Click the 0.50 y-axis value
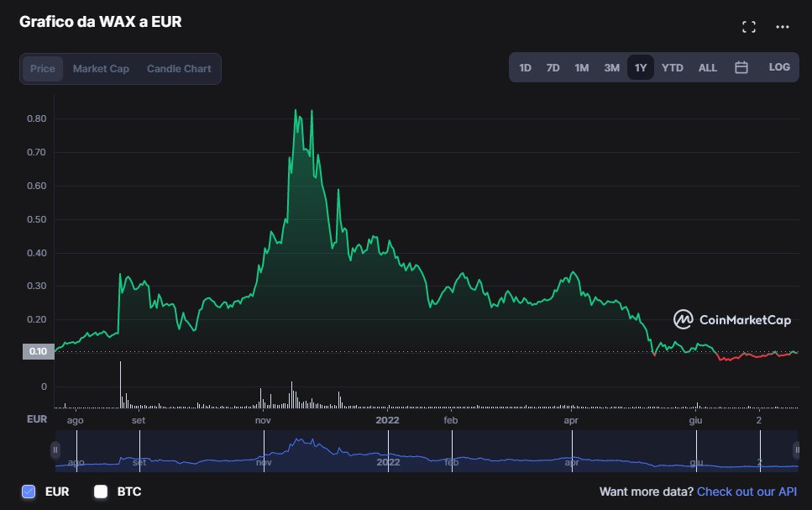This screenshot has height=510, width=812. (x=37, y=219)
